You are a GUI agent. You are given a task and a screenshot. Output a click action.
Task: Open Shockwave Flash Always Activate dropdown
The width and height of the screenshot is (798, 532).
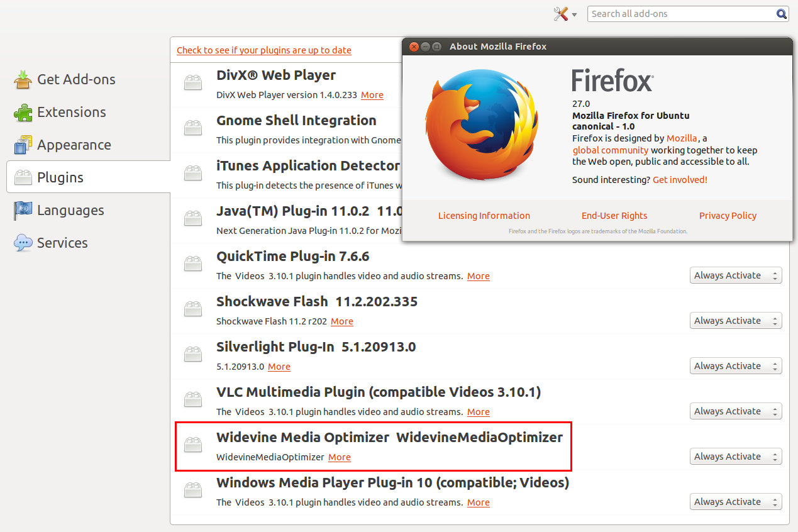736,321
